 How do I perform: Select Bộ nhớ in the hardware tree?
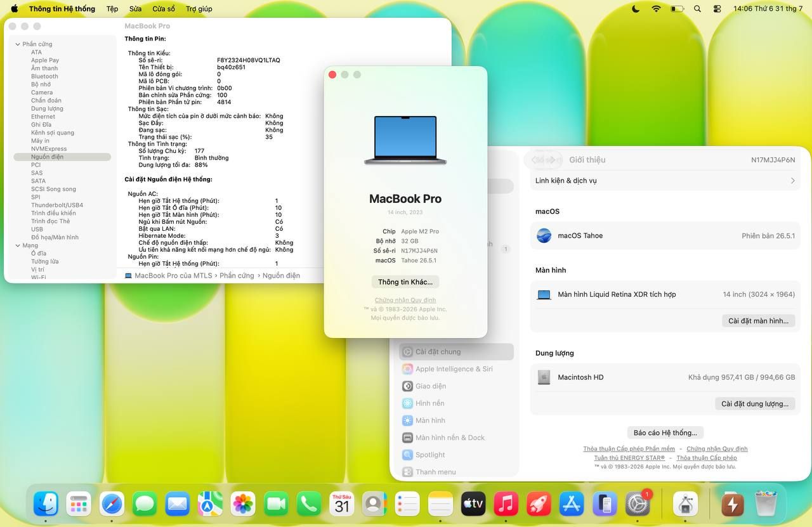coord(41,84)
